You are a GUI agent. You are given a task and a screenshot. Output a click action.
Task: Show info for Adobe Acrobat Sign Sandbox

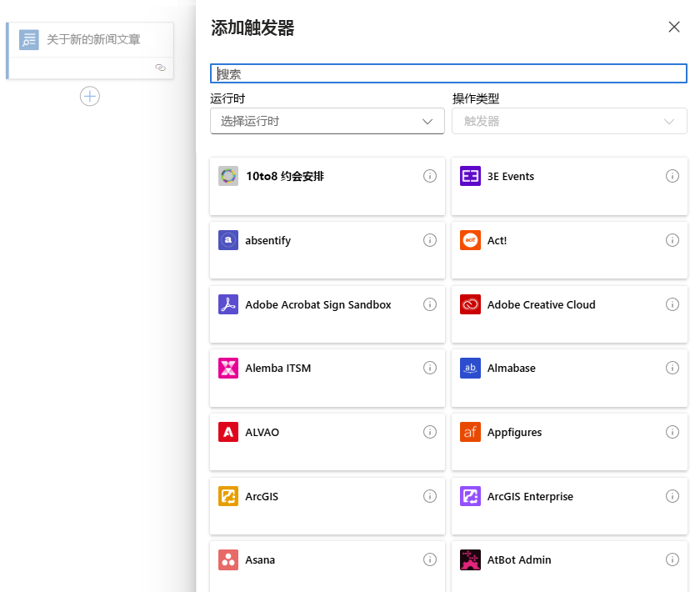tap(430, 304)
